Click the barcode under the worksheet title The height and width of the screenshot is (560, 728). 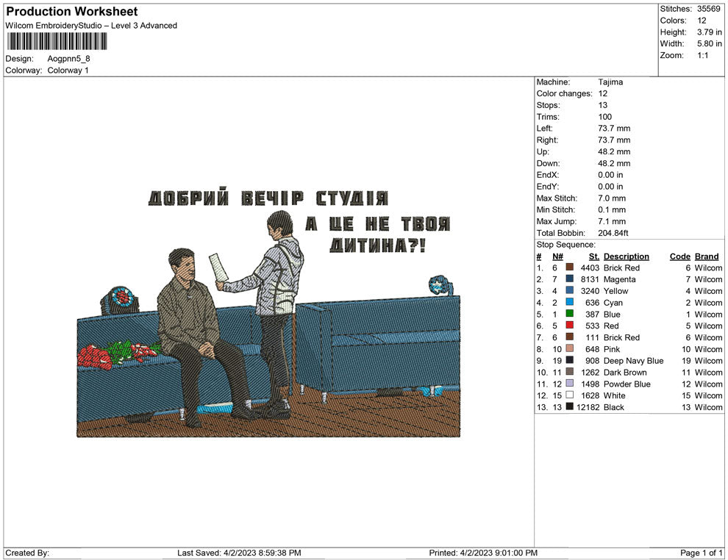click(57, 41)
